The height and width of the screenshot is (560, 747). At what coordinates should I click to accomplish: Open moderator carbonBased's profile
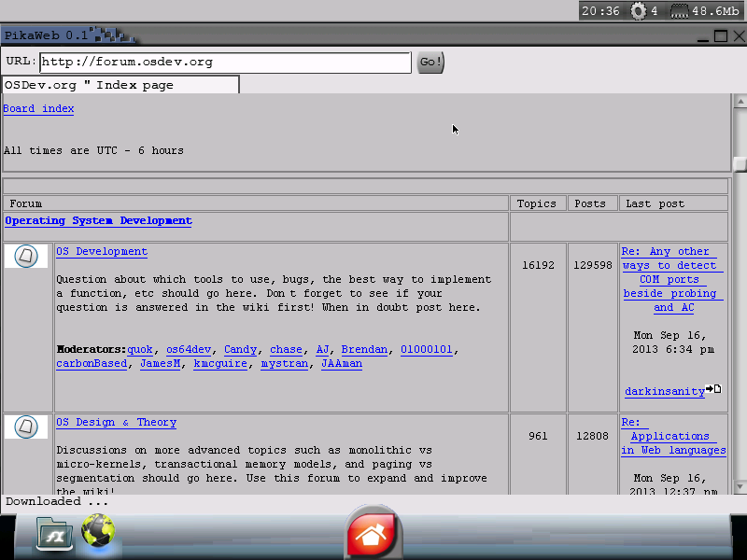pyautogui.click(x=92, y=364)
